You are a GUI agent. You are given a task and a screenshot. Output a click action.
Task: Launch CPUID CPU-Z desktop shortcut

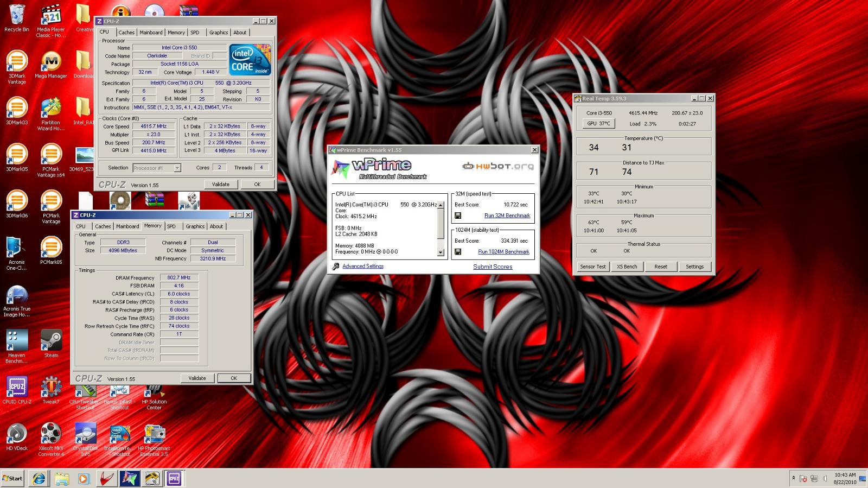(16, 390)
